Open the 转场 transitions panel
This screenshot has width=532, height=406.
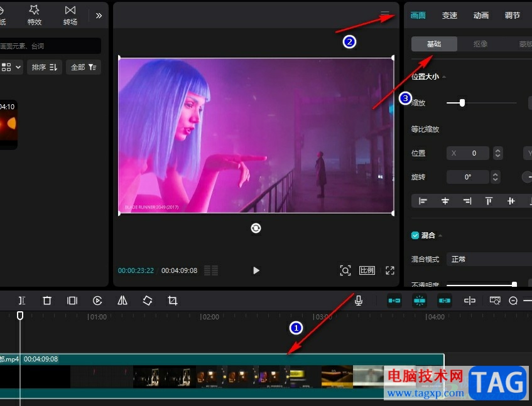click(70, 15)
